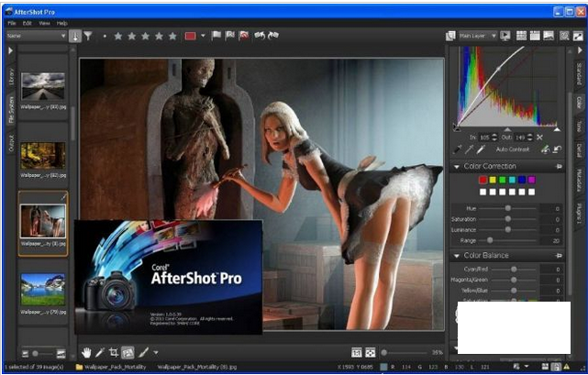Select the crop tool

tap(114, 352)
